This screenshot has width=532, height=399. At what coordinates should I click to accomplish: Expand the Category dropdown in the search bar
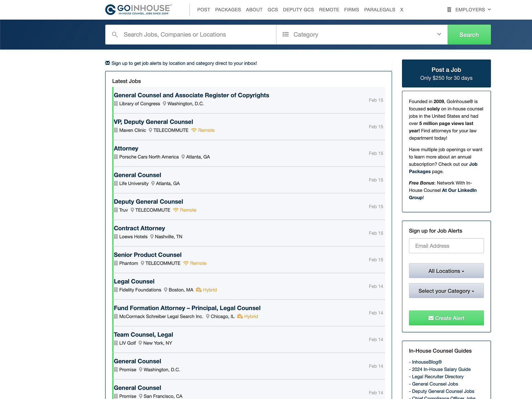(439, 34)
